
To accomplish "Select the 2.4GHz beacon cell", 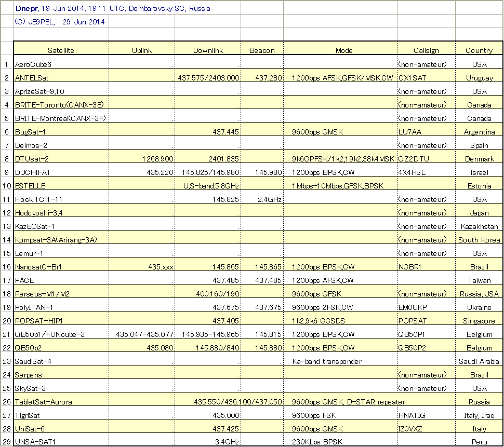I will pos(262,197).
